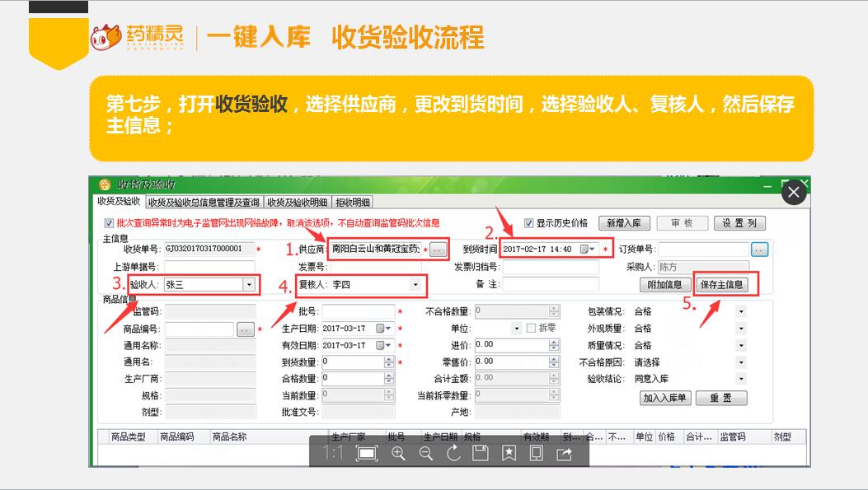Rotate the image with the rotate icon
868x490 pixels.
453,453
